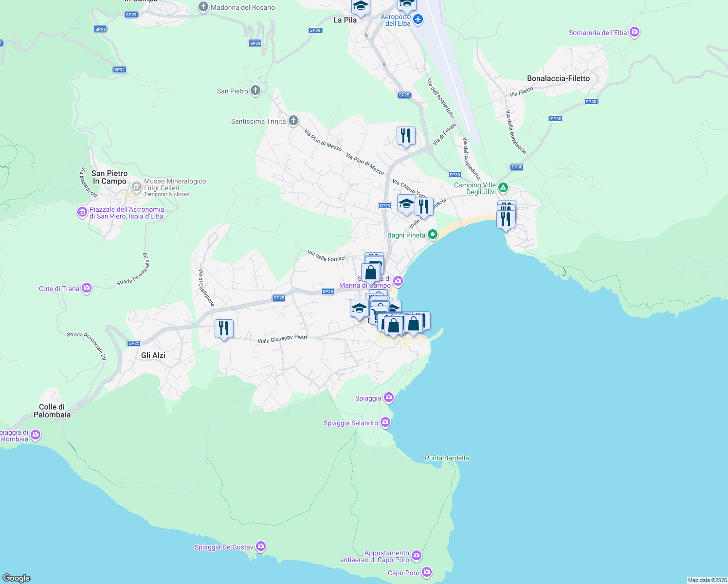Click the Santissima Trinità church icon
728x584 pixels.
click(292, 121)
